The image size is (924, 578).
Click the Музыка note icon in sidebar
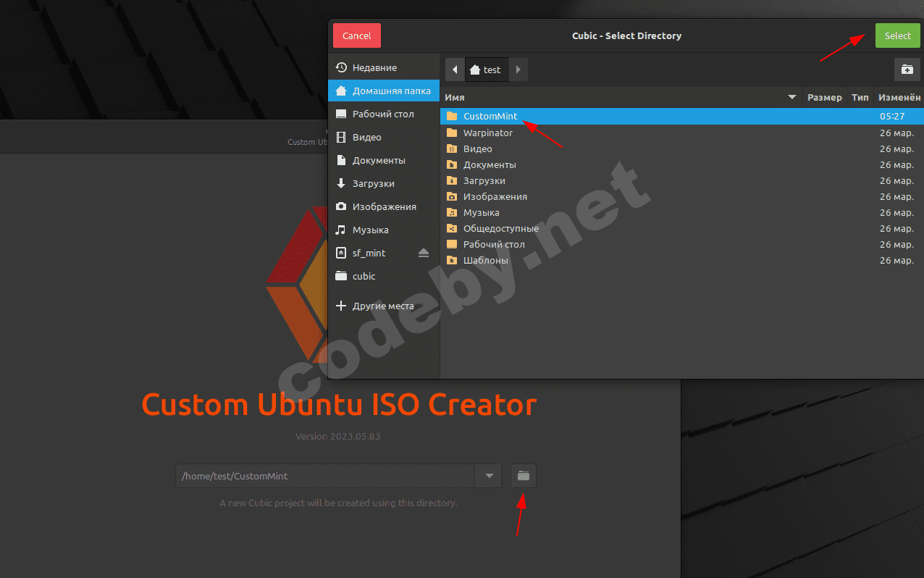(341, 230)
